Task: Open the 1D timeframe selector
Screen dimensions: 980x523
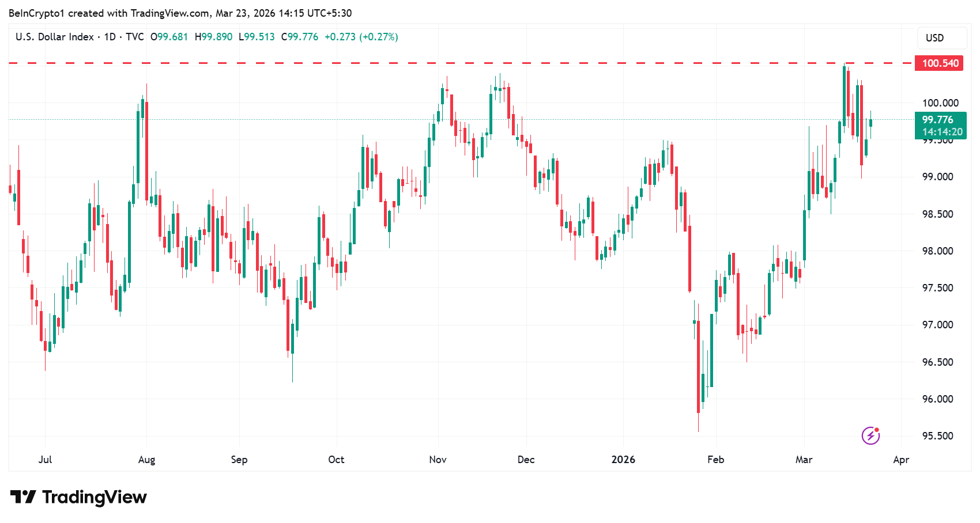Action: click(x=110, y=36)
